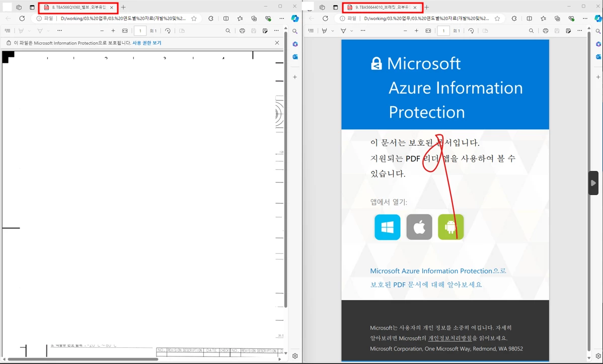The width and height of the screenshot is (603, 364).
Task: Open more annotation tools in right PDF toolbar
Action: 363,31
